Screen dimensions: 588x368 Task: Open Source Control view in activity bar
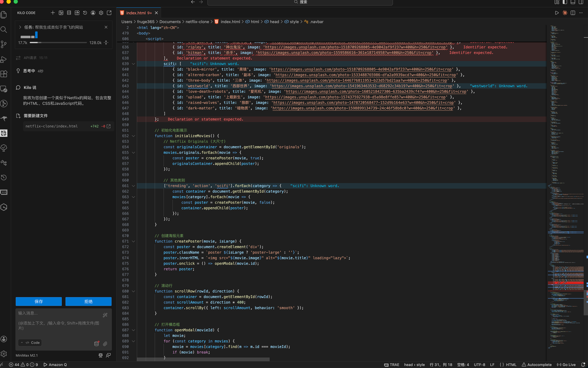click(x=4, y=44)
